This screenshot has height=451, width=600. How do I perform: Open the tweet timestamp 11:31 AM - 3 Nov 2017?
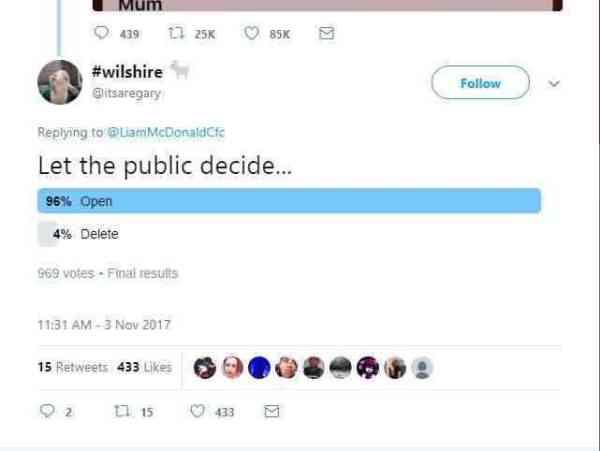click(101, 322)
